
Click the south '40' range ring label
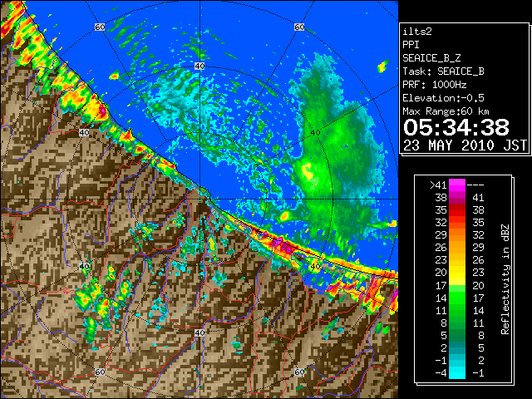[x=199, y=332]
